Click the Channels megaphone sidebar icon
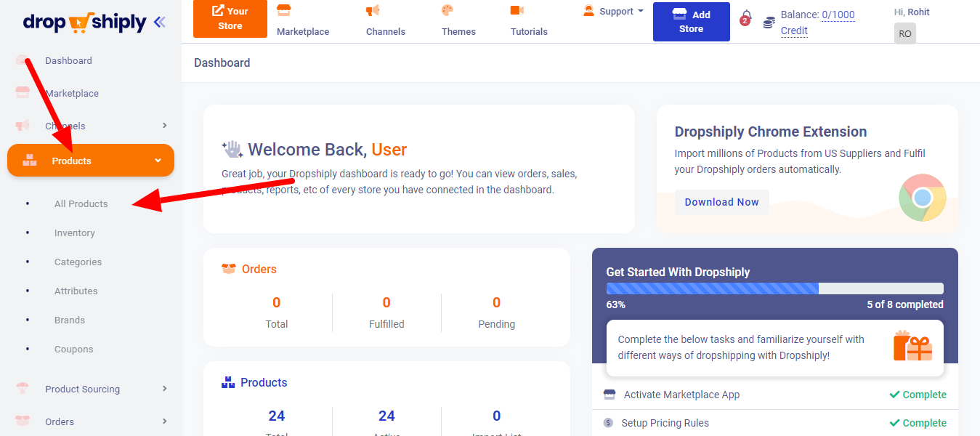This screenshot has height=436, width=980. click(x=23, y=126)
